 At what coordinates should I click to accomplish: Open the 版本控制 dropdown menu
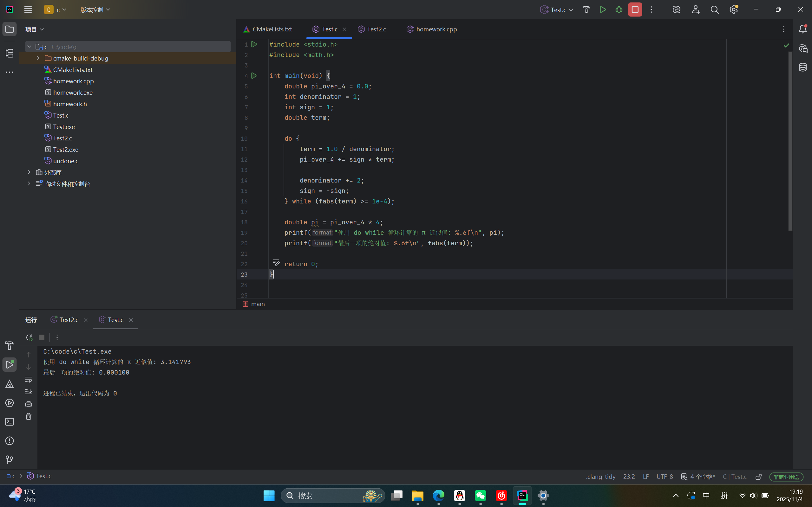95,10
